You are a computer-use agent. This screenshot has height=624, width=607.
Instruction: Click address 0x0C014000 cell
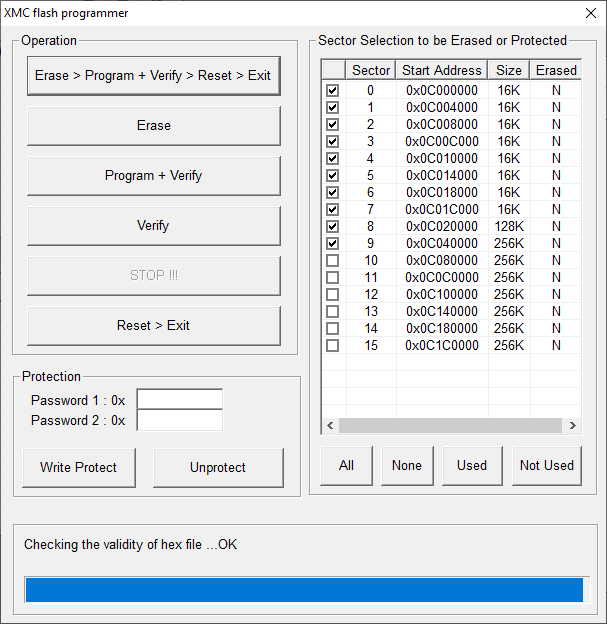pyautogui.click(x=442, y=176)
